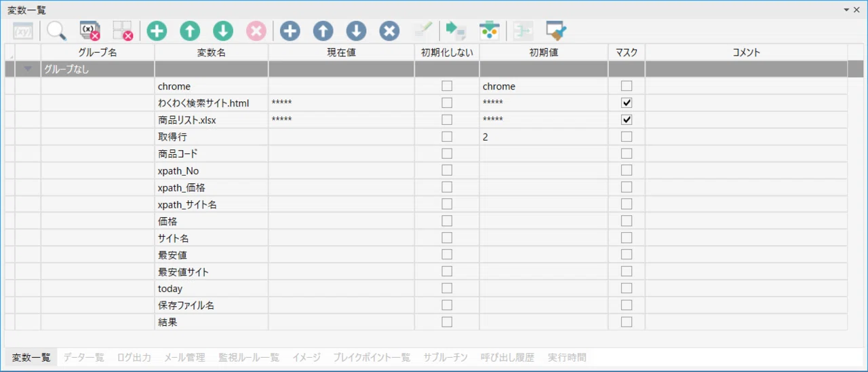Click the grayed tree structure icon
Screen dimensions: 868x372
[x=523, y=31]
